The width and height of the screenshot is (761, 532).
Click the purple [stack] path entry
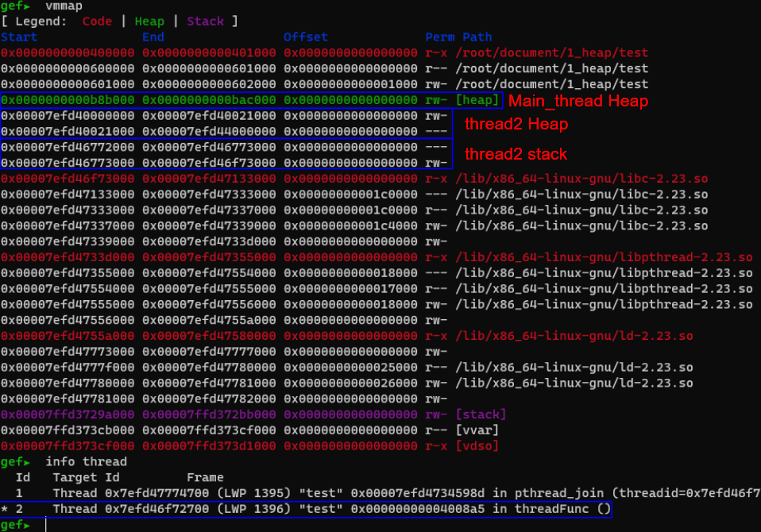481,414
